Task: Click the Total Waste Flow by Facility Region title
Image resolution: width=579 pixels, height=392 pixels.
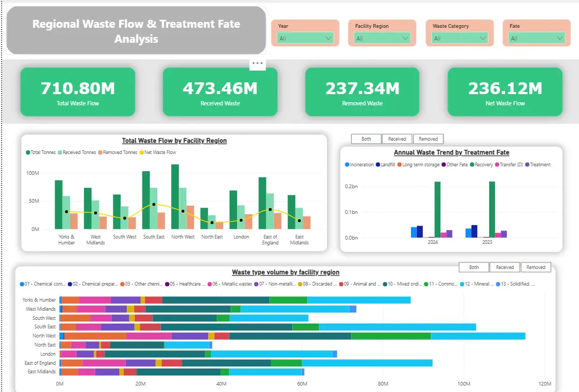Action: tap(174, 141)
